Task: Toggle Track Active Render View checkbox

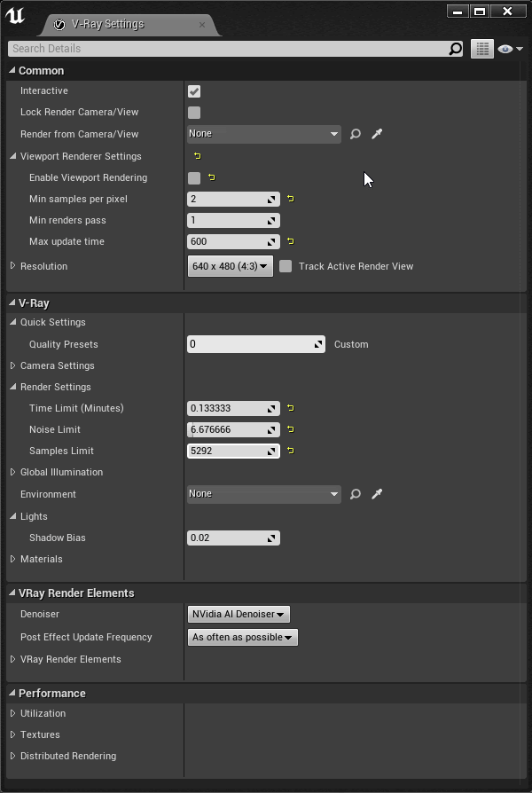Action: tap(286, 266)
